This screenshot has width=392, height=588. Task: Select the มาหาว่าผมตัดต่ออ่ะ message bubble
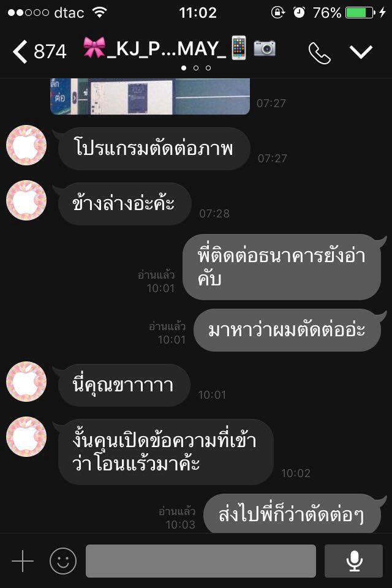(289, 330)
